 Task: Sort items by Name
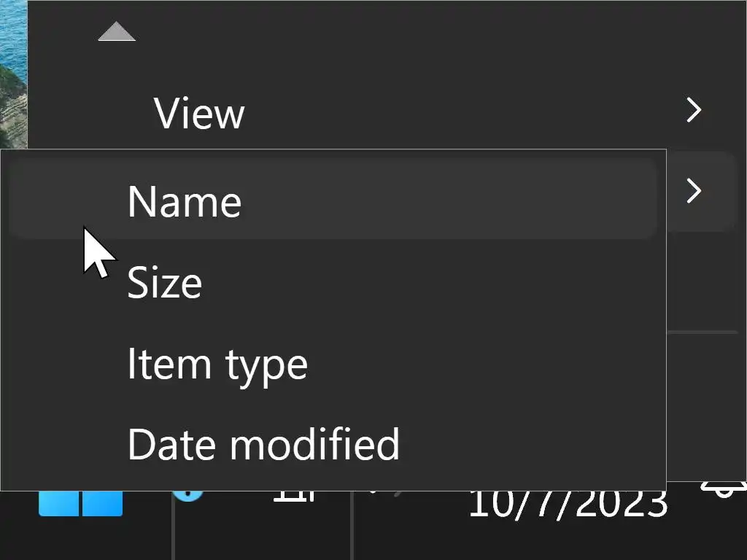pyautogui.click(x=184, y=201)
